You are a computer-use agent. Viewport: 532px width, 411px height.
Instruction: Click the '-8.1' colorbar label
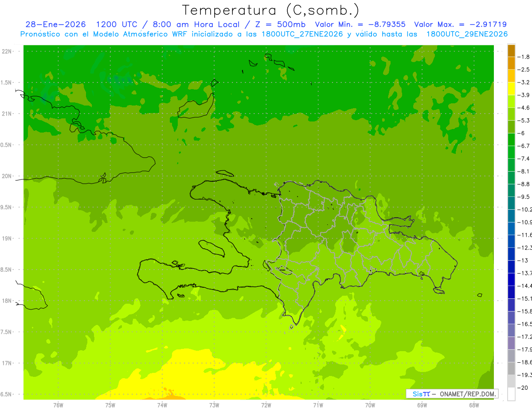pyautogui.click(x=524, y=171)
